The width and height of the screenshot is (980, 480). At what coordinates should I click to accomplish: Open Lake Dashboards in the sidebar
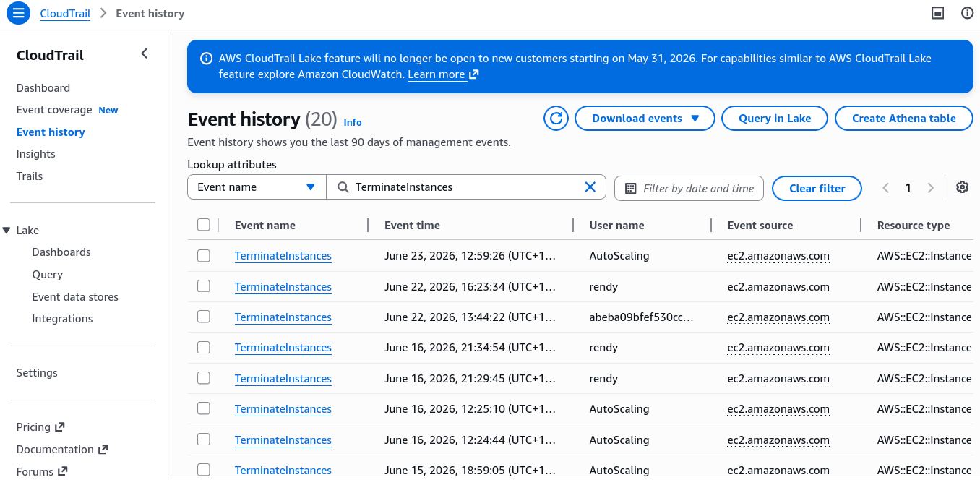point(61,252)
